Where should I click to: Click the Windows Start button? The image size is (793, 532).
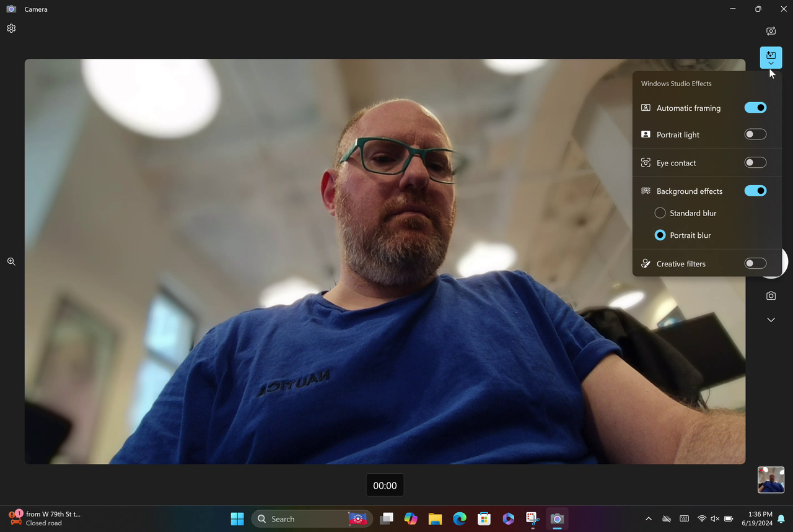coord(237,519)
